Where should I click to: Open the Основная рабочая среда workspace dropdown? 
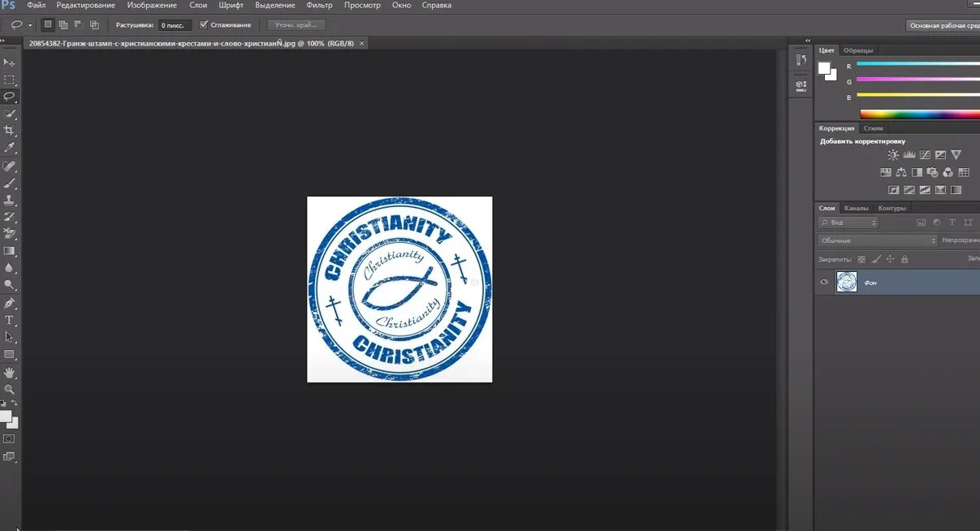943,25
